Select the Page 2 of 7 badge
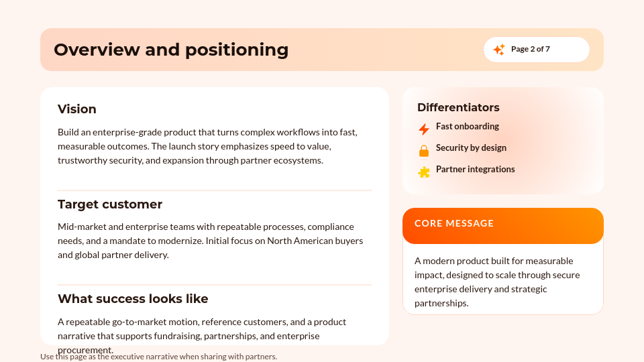The width and height of the screenshot is (644, 362). pos(537,50)
